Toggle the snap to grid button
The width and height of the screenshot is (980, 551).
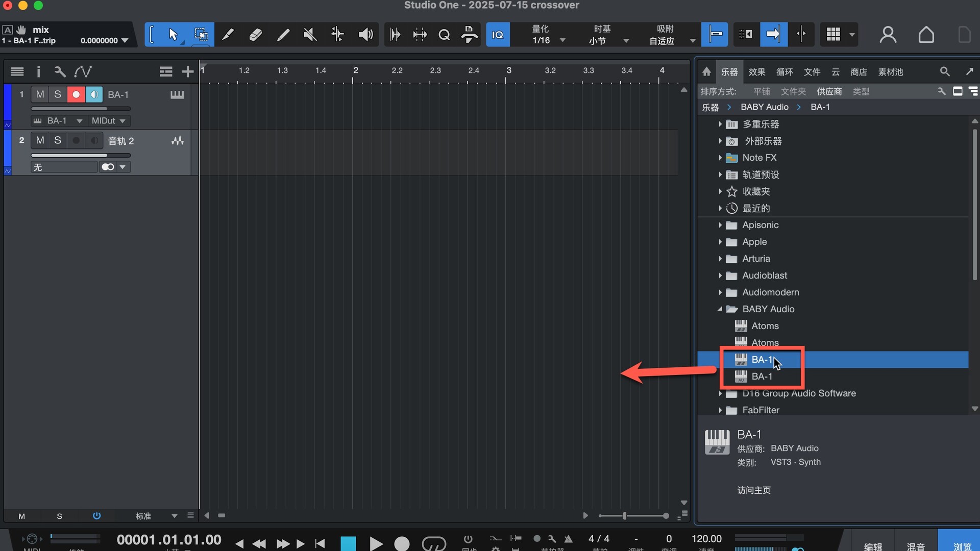click(x=715, y=35)
